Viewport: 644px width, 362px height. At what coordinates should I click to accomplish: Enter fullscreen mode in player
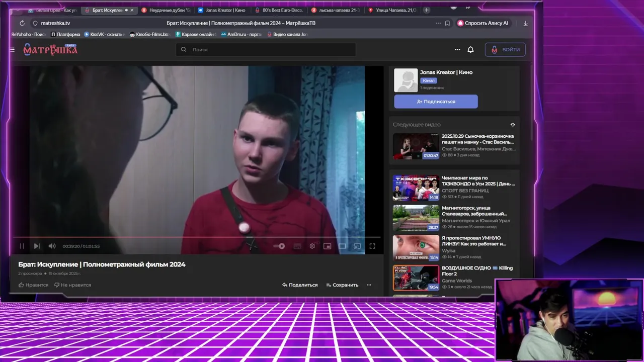372,246
